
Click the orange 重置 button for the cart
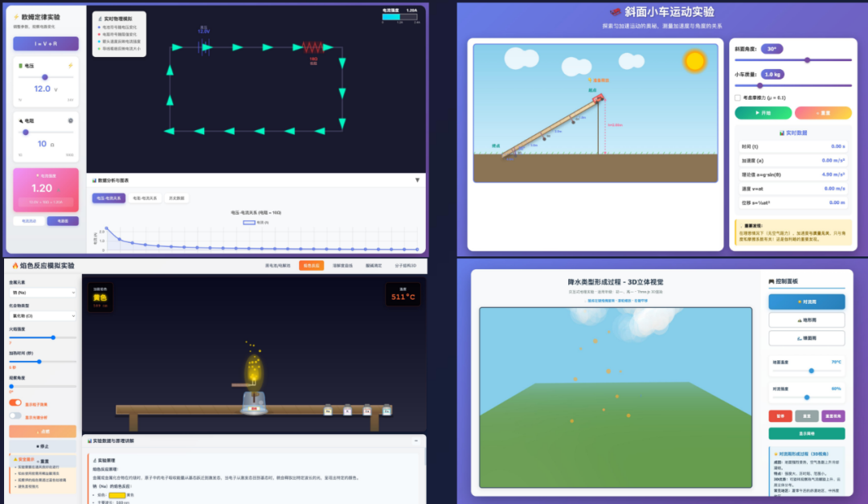[823, 113]
